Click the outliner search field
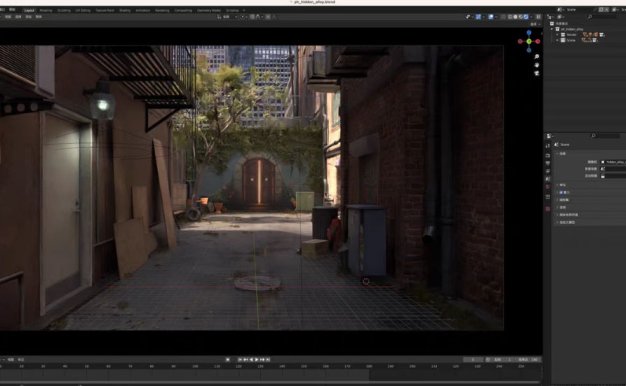Screen dimensions: 626x386 [603, 17]
